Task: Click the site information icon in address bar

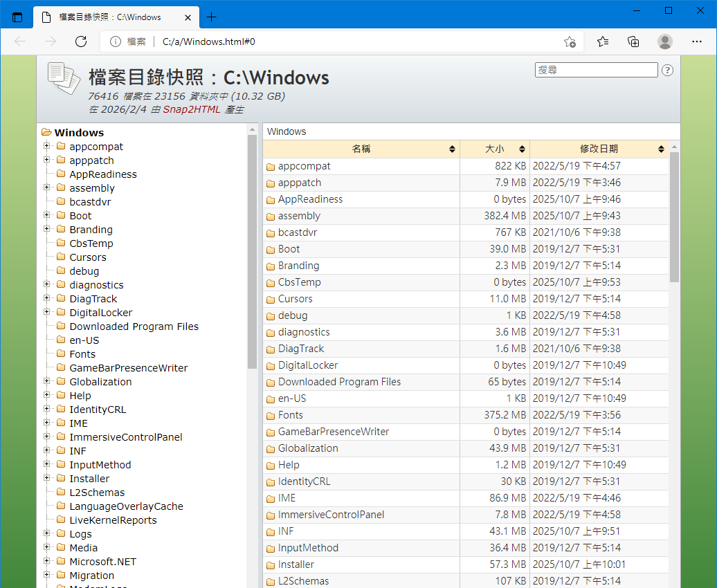Action: [114, 42]
